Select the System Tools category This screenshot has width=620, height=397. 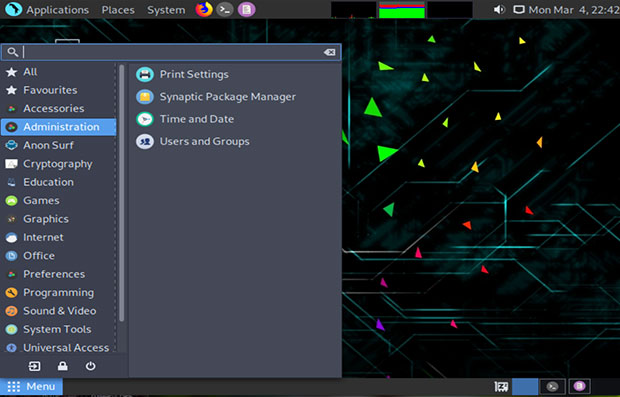pyautogui.click(x=59, y=329)
